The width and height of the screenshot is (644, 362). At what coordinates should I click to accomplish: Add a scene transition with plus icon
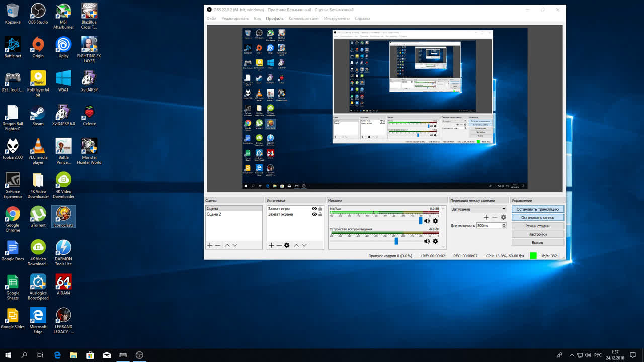486,217
